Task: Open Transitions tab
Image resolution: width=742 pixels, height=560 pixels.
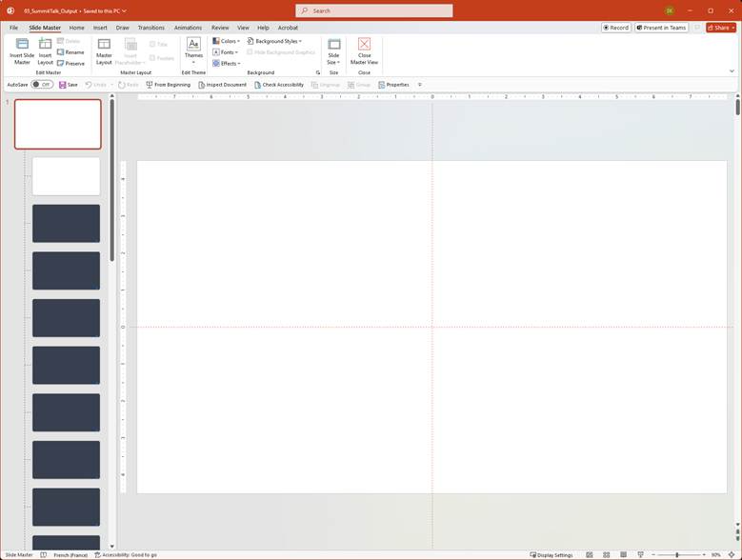Action: [x=150, y=28]
